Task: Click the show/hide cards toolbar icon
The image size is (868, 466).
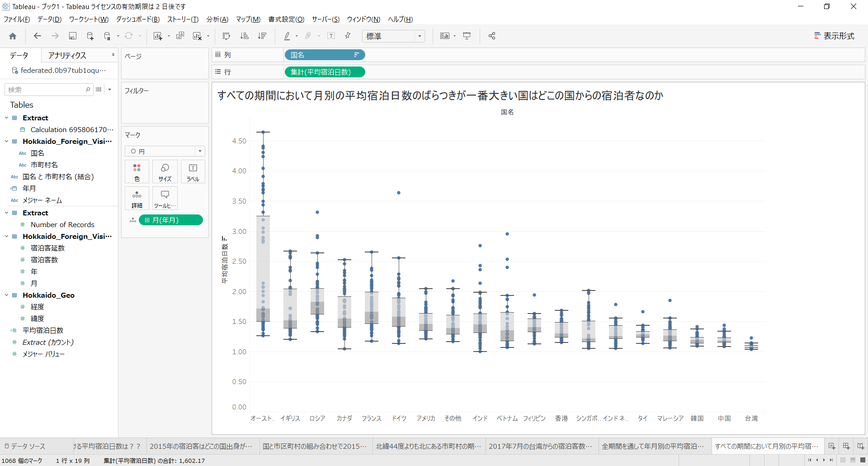Action: click(x=445, y=36)
